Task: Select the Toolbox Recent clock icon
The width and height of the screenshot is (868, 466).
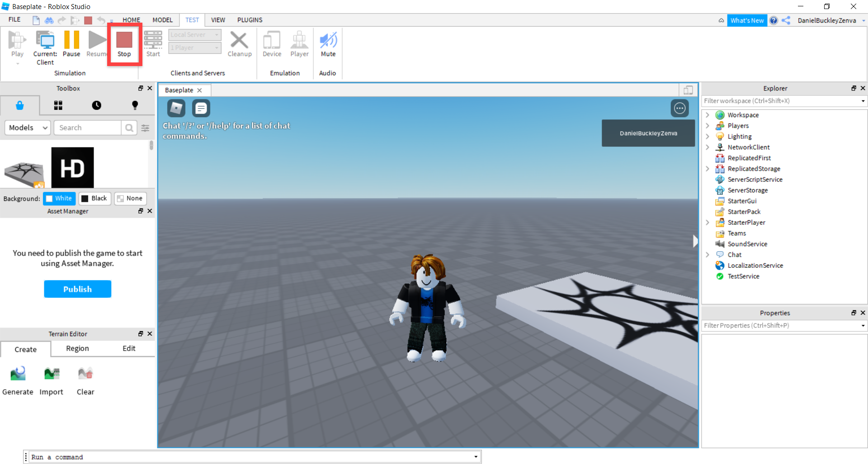Action: click(97, 105)
